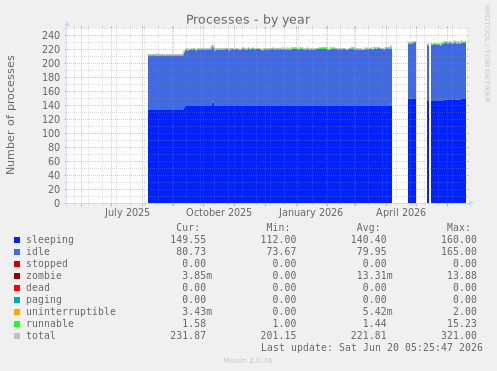Click the 'Cur:' column header
The width and height of the screenshot is (497, 371).
point(188,228)
